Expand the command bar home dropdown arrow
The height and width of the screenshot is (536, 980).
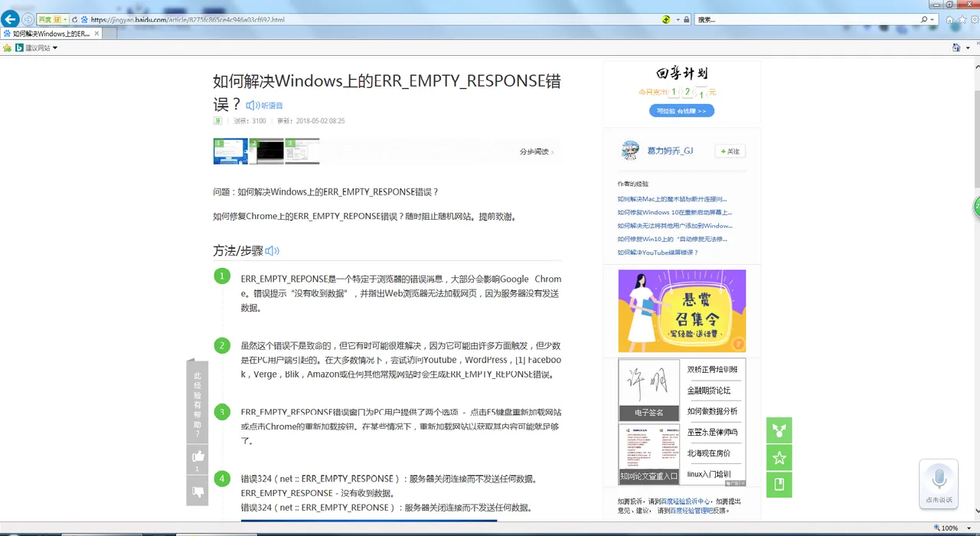tap(968, 47)
